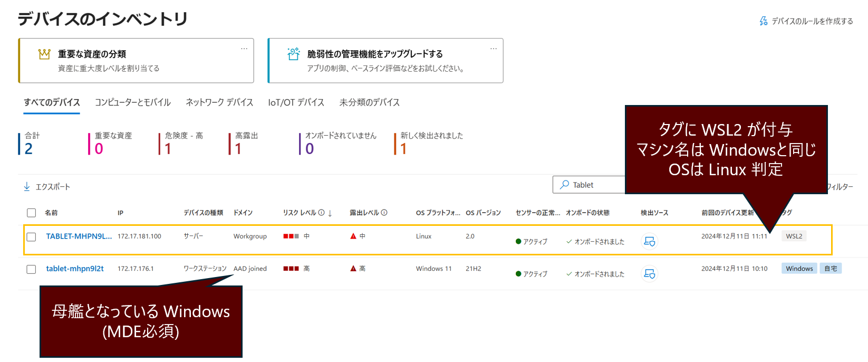
Task: Sort by the 名前 column header
Action: [51, 213]
